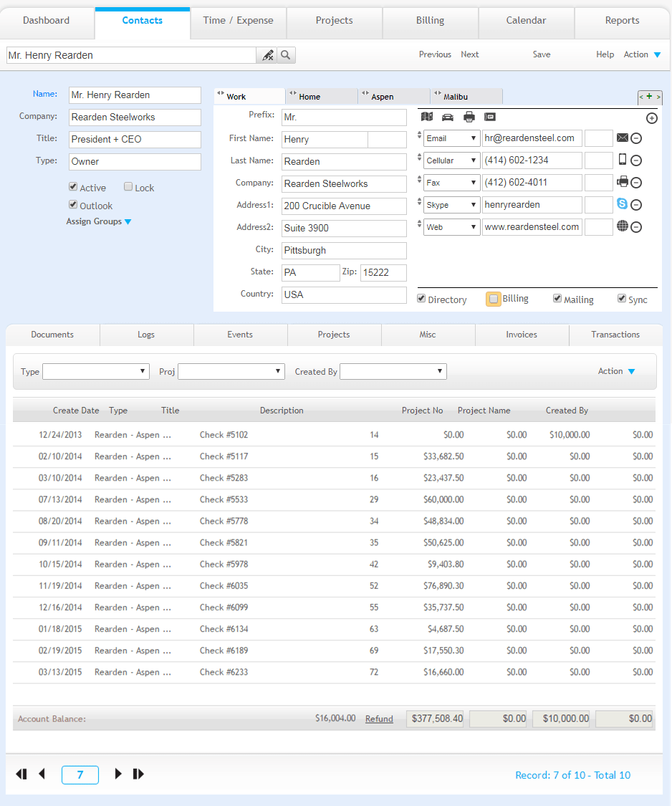672x806 pixels.
Task: Click reorder handle on the Fax row
Action: coord(419,179)
